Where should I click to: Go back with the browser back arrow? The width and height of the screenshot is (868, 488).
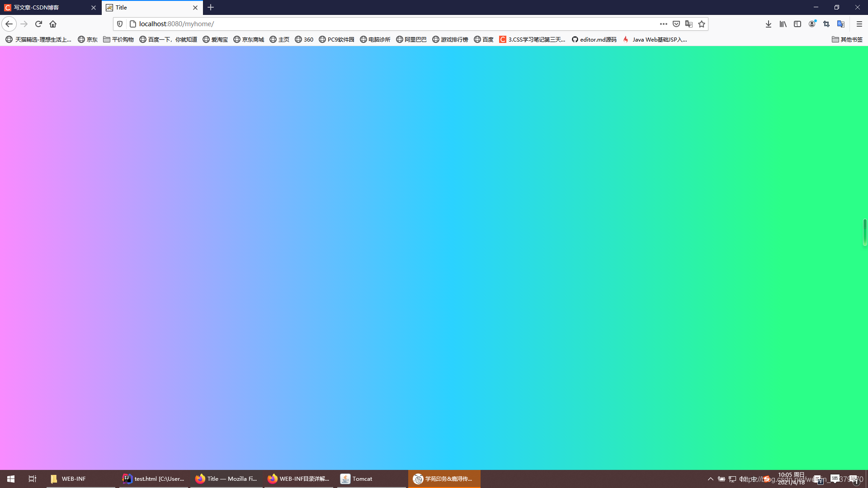(x=9, y=24)
